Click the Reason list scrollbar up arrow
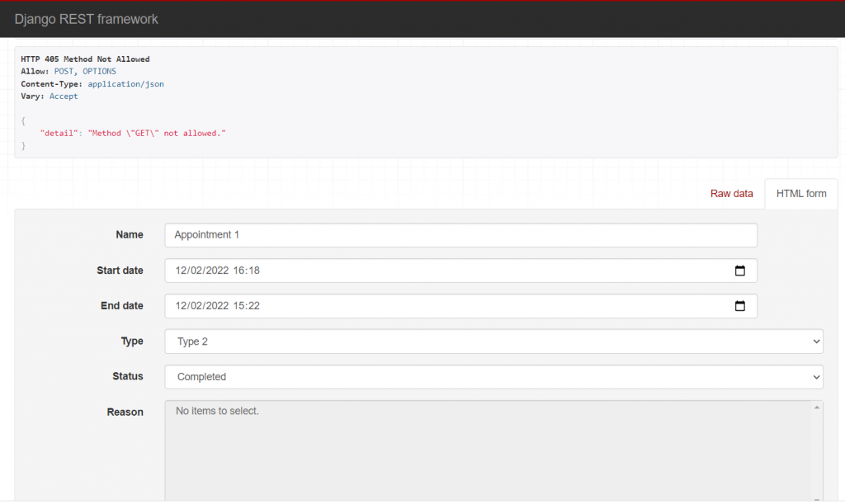 point(817,407)
